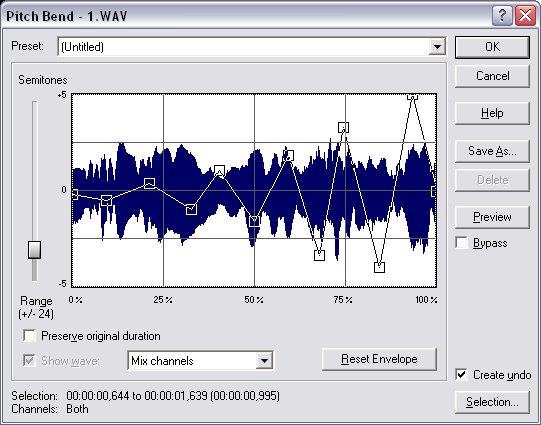541x425 pixels.
Task: Expand the Mix channels dropdown
Action: tap(264, 361)
